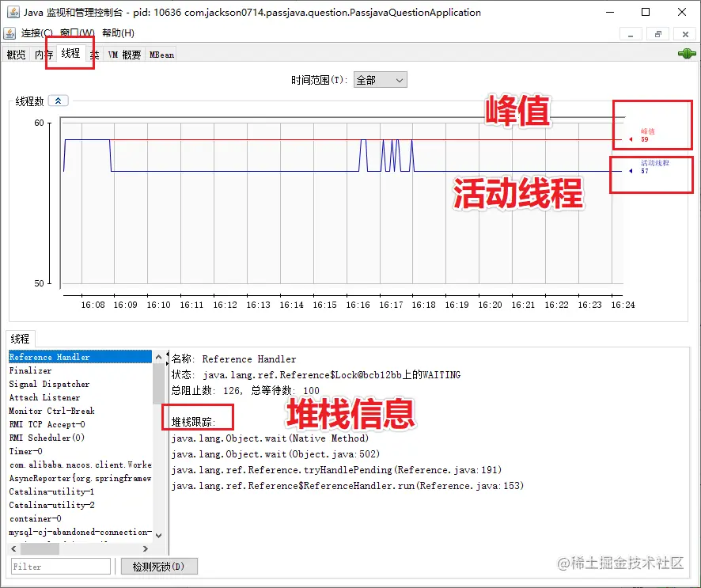Close the inner connection frame
The width and height of the screenshot is (701, 588).
pyautogui.click(x=685, y=34)
